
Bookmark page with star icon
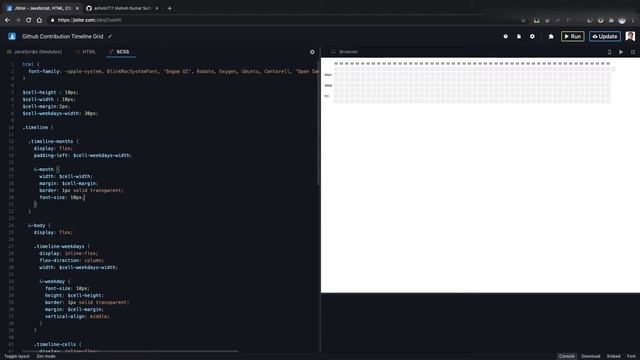pyautogui.click(x=523, y=20)
